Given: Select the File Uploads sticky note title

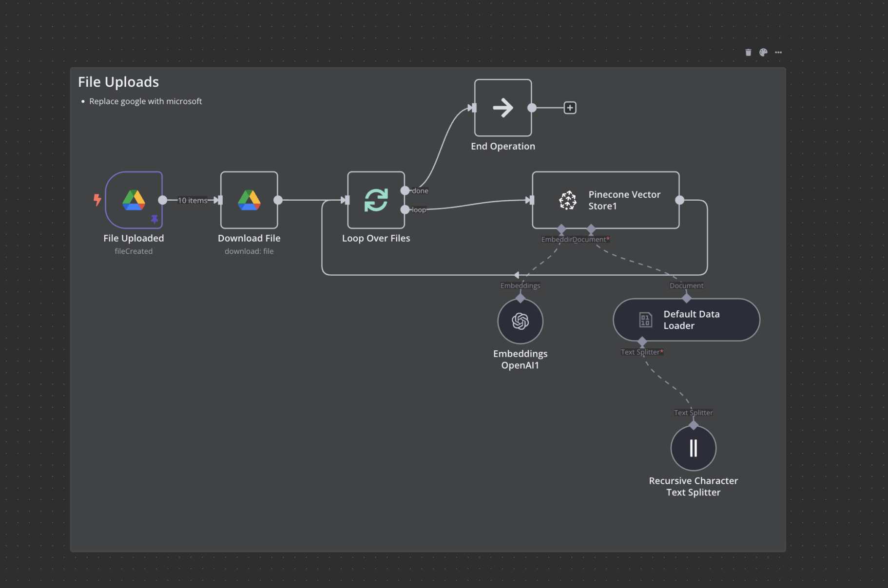Looking at the screenshot, I should [x=118, y=82].
